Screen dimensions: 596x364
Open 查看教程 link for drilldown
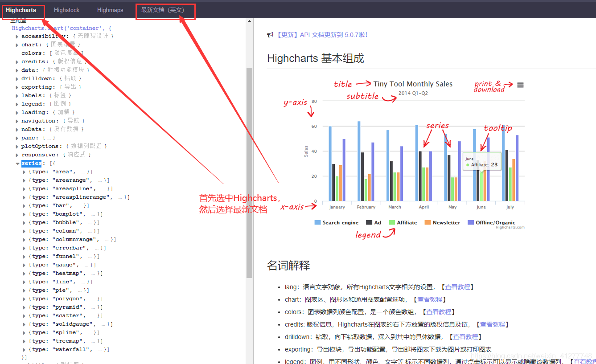point(465,337)
